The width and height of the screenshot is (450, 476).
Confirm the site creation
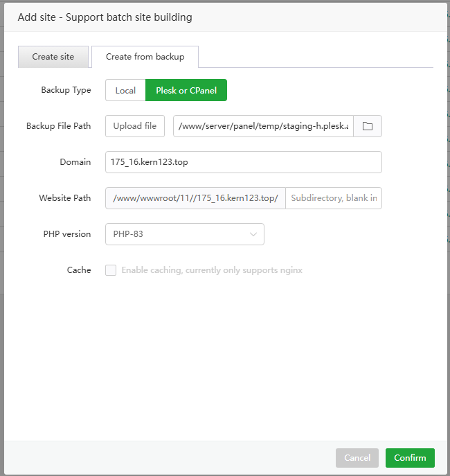click(x=410, y=458)
